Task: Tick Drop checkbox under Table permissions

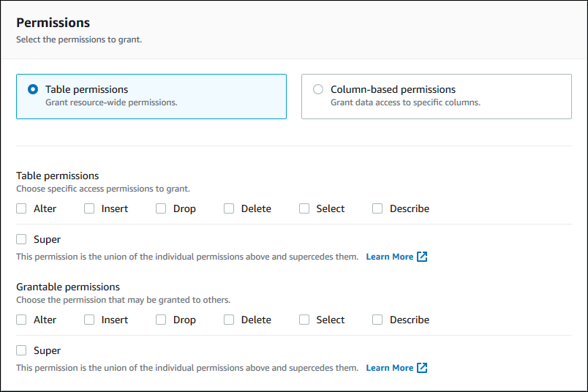Action: [161, 208]
